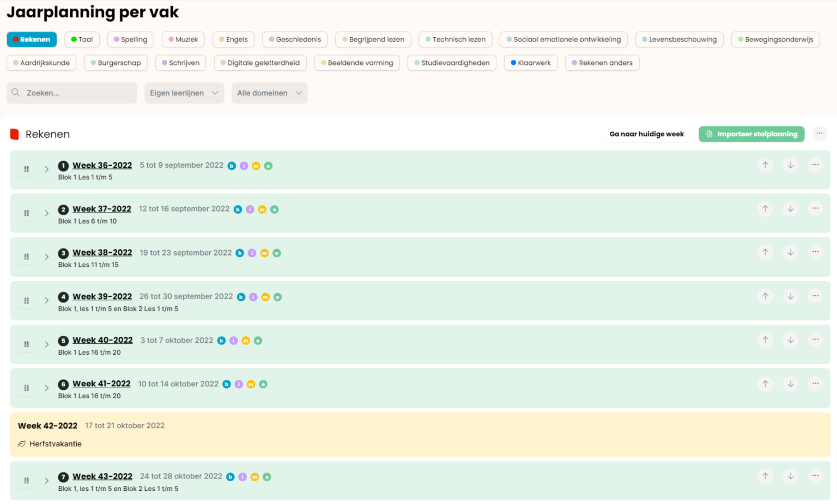Open more options for Week 37-2022
The width and height of the screenshot is (837, 504).
coord(815,209)
